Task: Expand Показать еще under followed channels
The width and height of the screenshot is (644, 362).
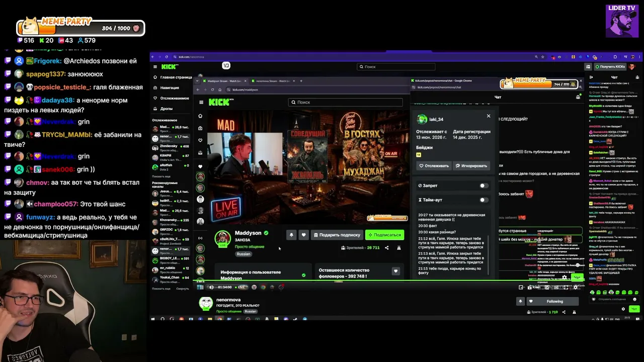Action: coord(161,176)
